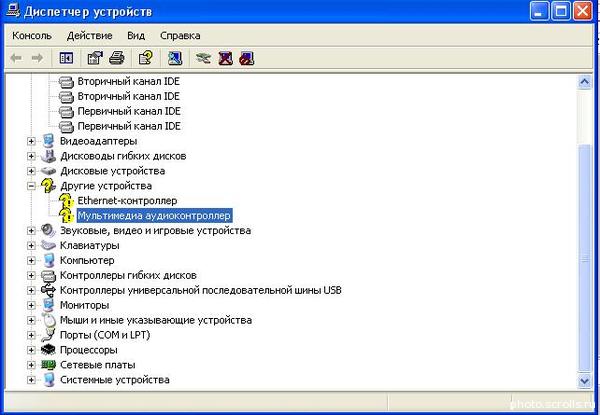Click the mouse icon beside Мыши и иные указывающие устройства
This screenshot has height=415, width=600.
pos(49,320)
